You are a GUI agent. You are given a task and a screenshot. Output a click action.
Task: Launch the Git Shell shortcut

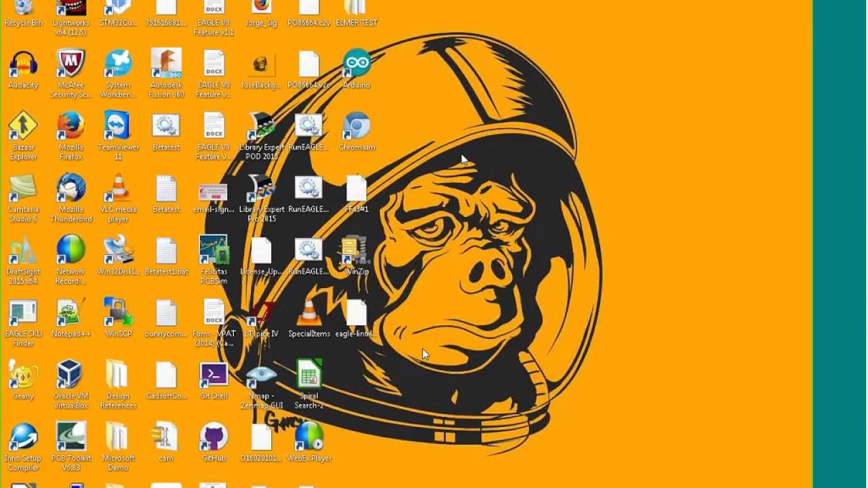[x=214, y=375]
